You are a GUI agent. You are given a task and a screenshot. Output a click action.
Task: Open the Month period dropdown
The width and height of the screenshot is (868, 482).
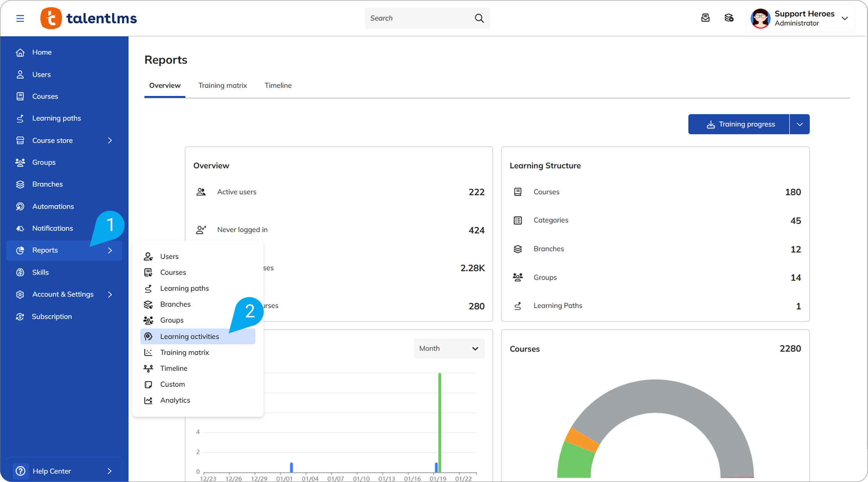tap(449, 348)
